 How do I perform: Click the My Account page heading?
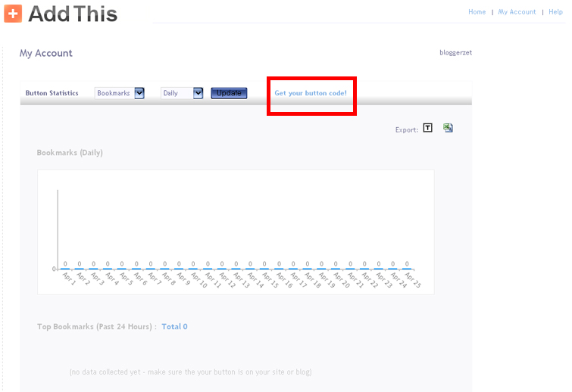pyautogui.click(x=46, y=53)
